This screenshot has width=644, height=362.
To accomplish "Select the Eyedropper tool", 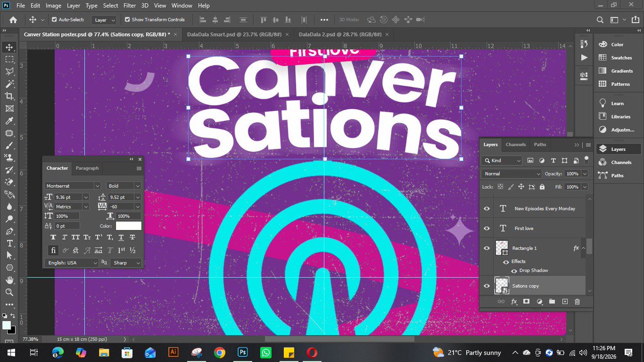I will click(x=10, y=121).
